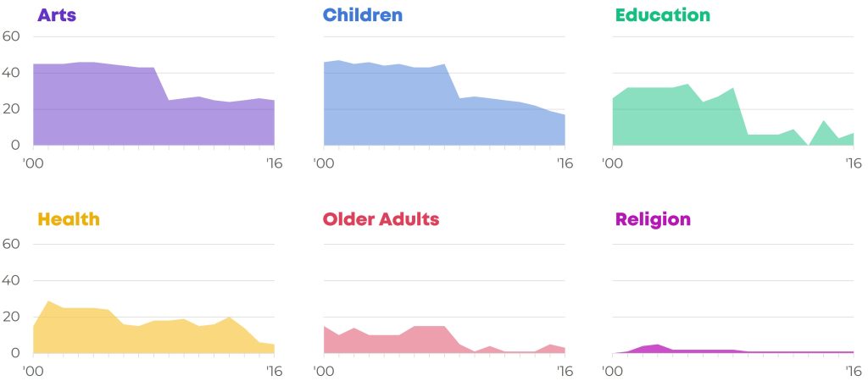Click the '16 label under Older Adults chart

(x=564, y=371)
